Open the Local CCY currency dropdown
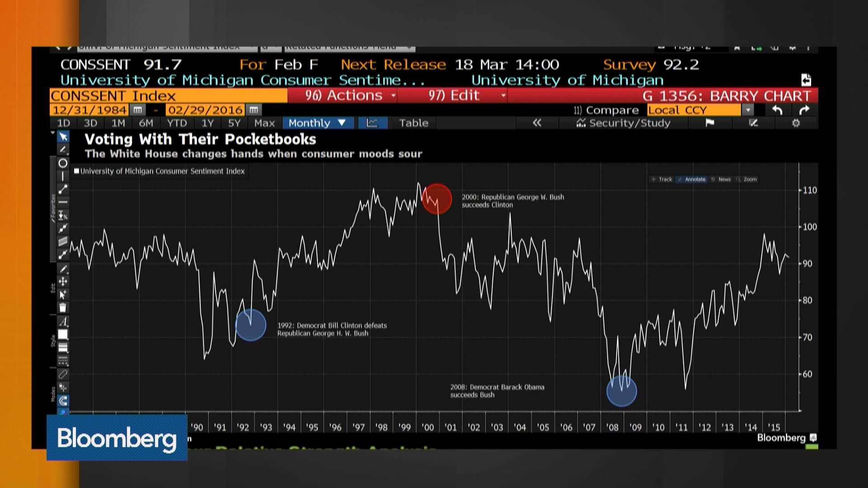 tap(748, 110)
